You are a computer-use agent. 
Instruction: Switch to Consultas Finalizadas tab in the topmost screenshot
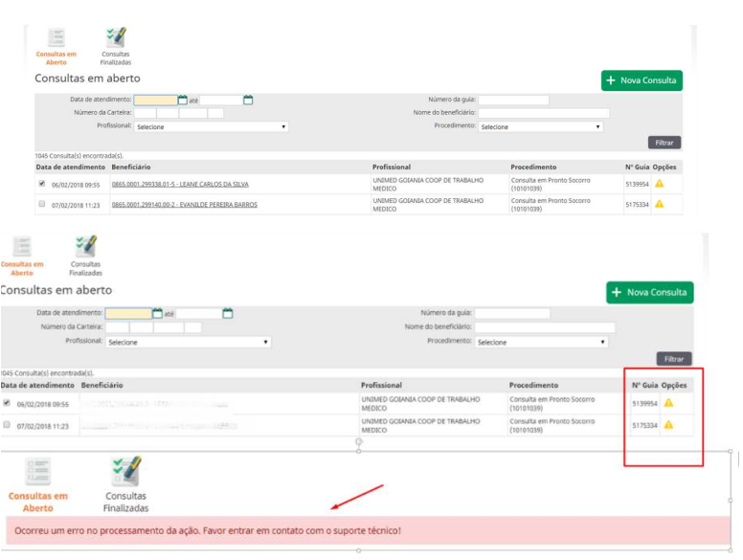(116, 44)
